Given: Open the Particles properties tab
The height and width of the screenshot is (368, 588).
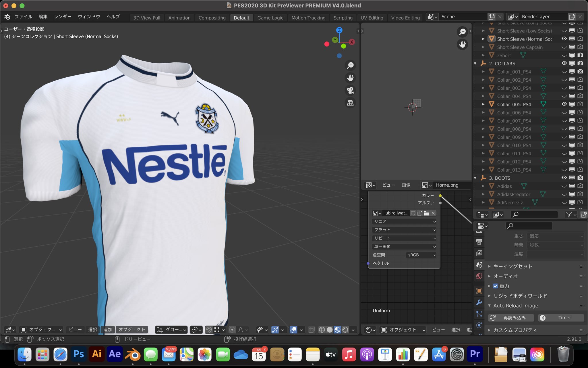Looking at the screenshot, I should [479, 314].
